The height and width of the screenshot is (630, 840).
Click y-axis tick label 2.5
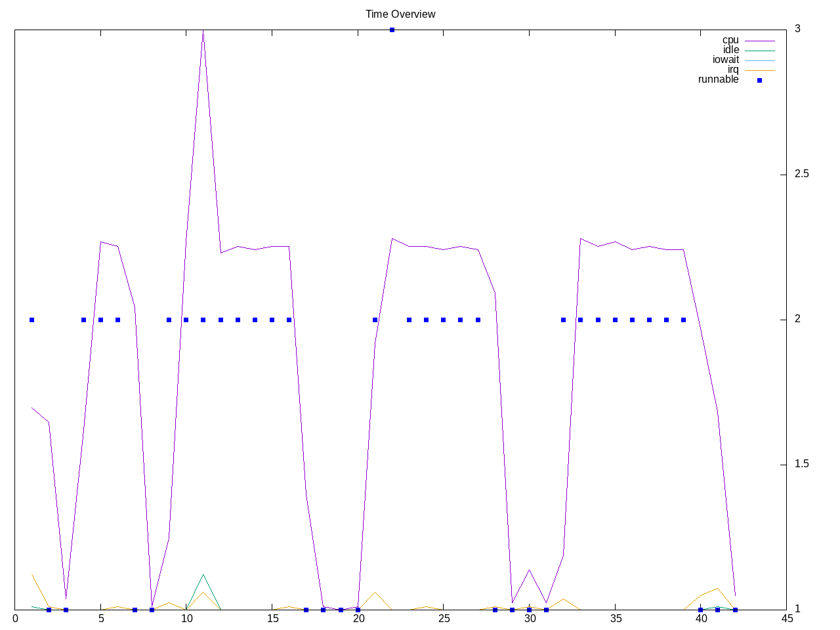click(x=802, y=174)
